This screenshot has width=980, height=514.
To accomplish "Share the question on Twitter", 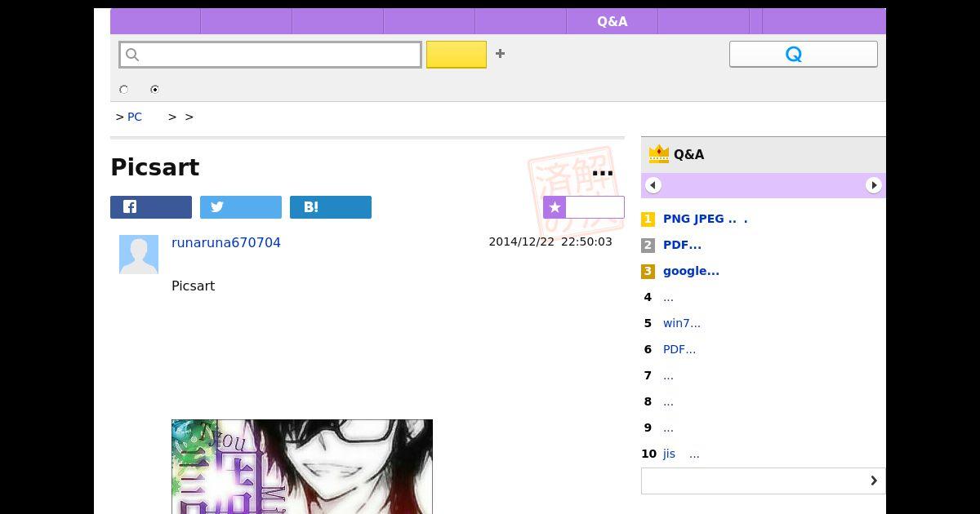I will [241, 207].
